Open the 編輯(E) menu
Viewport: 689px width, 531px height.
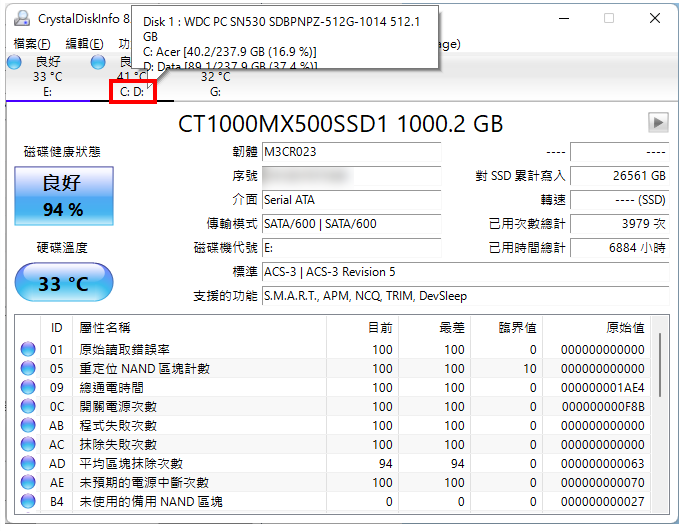[x=84, y=44]
